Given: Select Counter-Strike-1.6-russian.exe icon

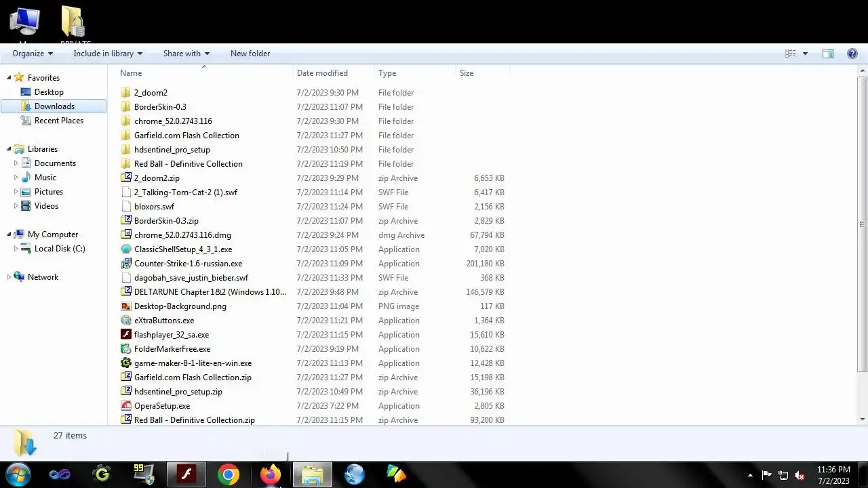Looking at the screenshot, I should [125, 264].
